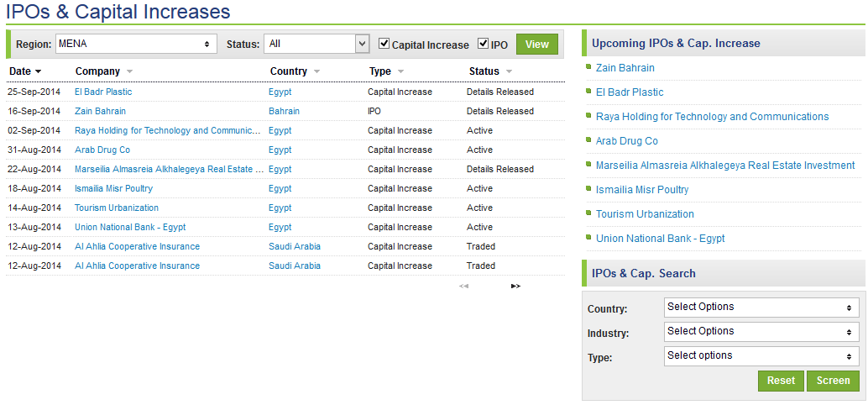Select the 25-Sep-2014 date cell
The image size is (868, 405).
[34, 92]
